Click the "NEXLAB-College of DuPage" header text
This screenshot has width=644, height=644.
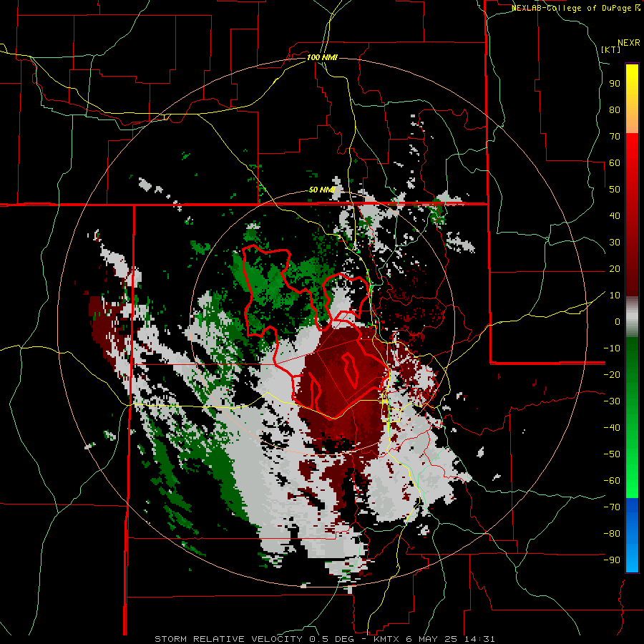point(572,8)
